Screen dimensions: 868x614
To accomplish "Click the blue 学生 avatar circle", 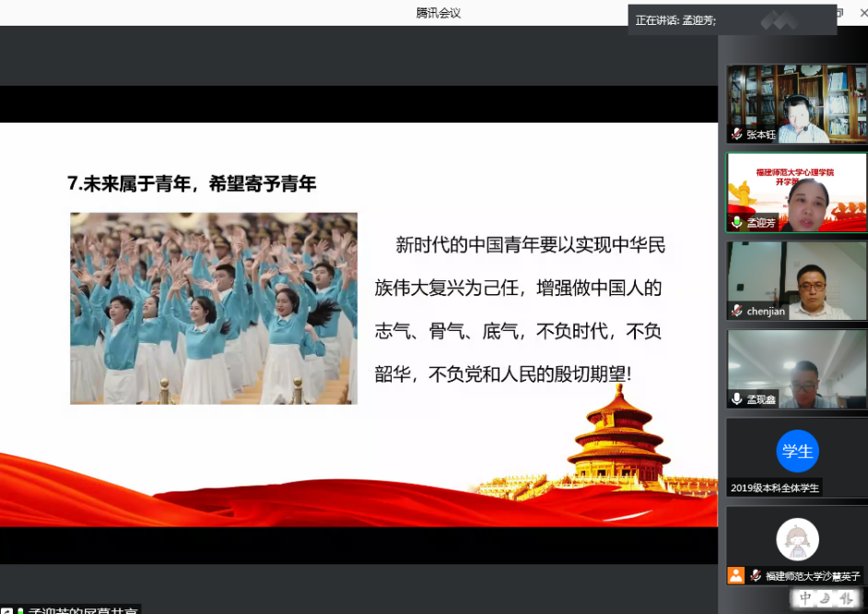I will [797, 451].
